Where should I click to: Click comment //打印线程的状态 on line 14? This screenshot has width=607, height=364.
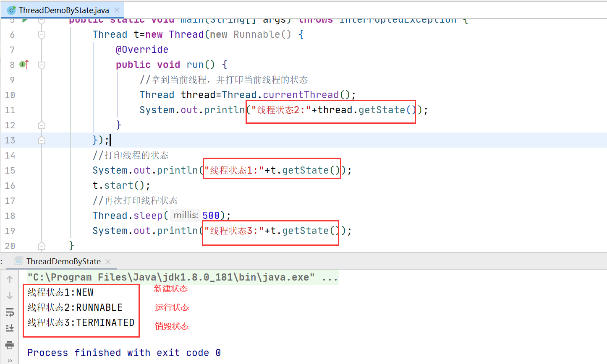131,155
